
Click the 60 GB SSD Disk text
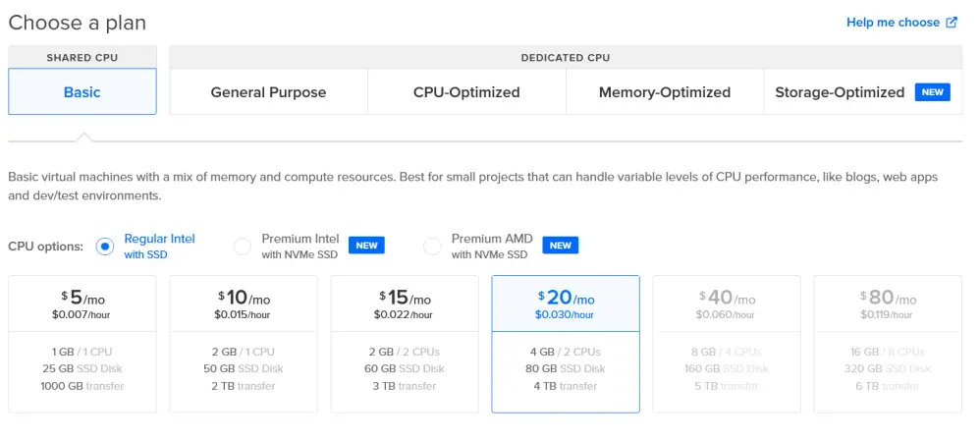coord(405,368)
